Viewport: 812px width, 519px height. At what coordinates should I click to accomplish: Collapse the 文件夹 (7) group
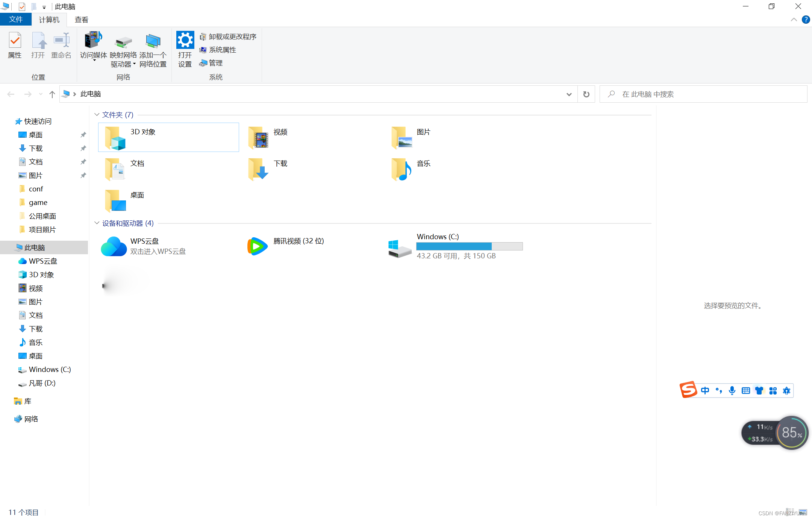click(x=97, y=115)
